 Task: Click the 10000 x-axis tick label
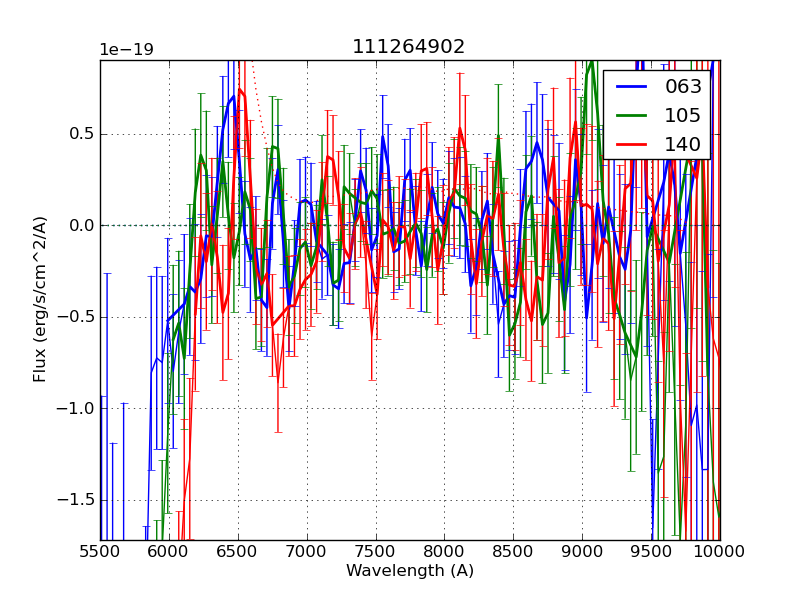coord(720,551)
